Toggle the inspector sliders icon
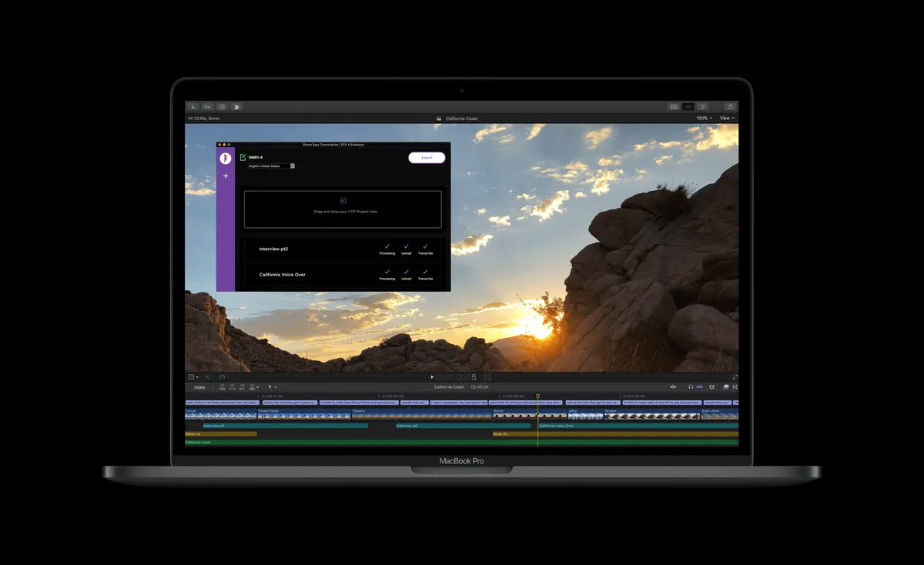 tap(703, 107)
